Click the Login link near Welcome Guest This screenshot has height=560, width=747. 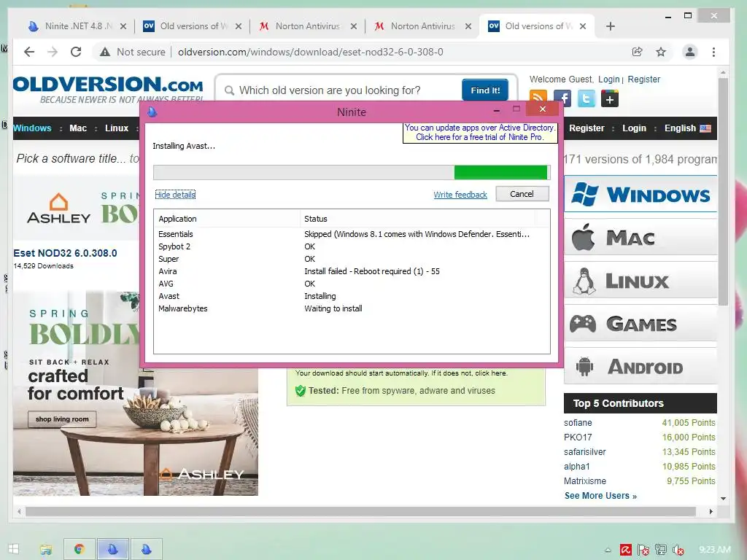609,79
